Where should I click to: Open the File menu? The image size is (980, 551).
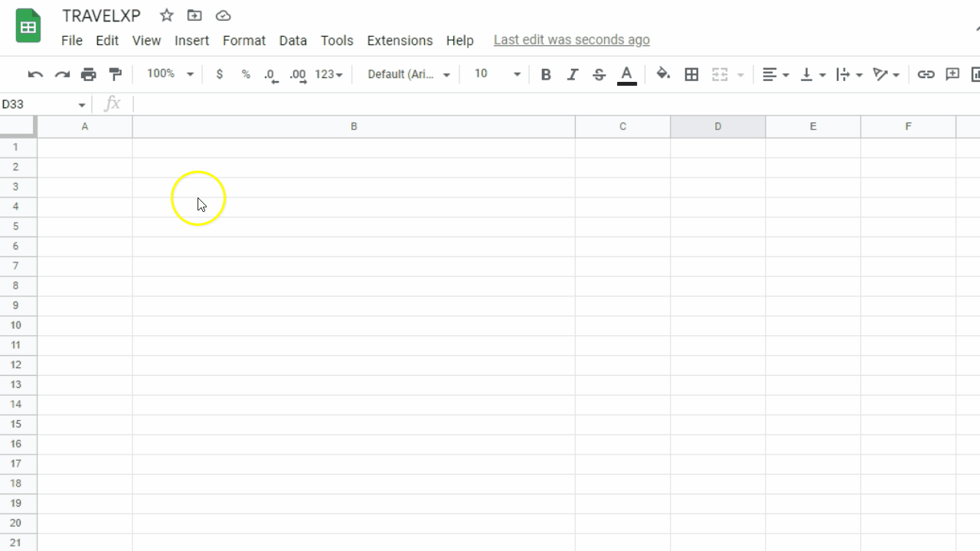pos(72,41)
